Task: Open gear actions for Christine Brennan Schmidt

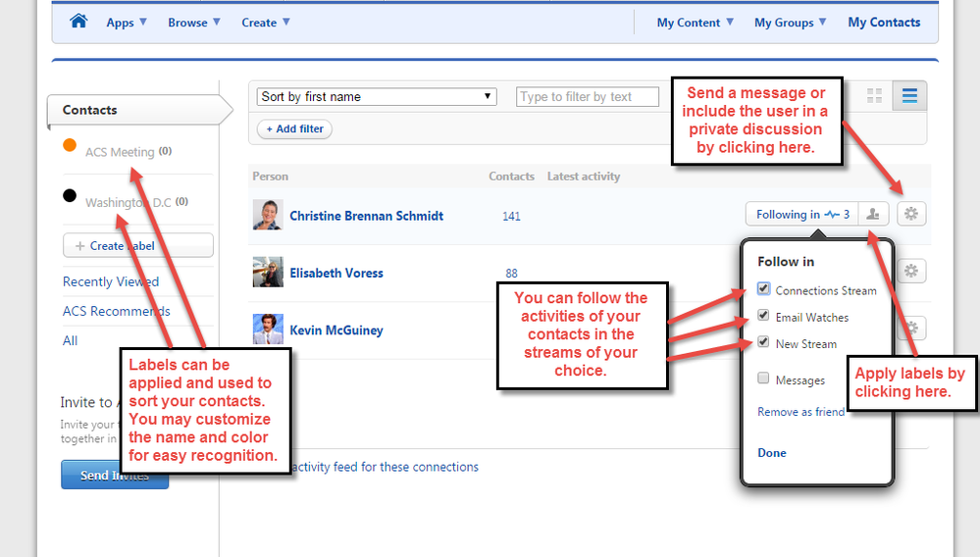Action: [x=911, y=214]
